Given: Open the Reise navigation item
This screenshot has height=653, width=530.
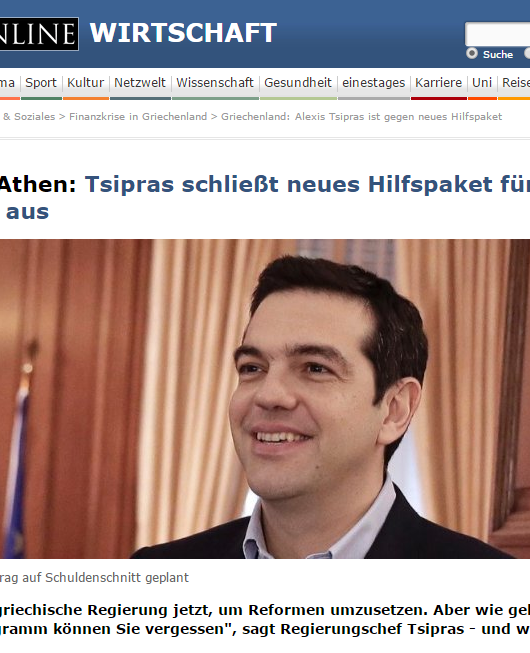Looking at the screenshot, I should 516,82.
